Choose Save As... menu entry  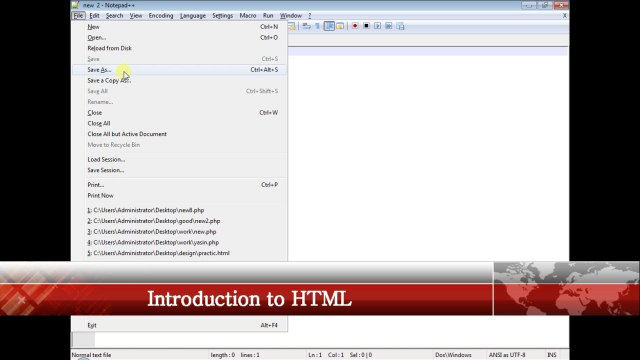click(x=180, y=70)
